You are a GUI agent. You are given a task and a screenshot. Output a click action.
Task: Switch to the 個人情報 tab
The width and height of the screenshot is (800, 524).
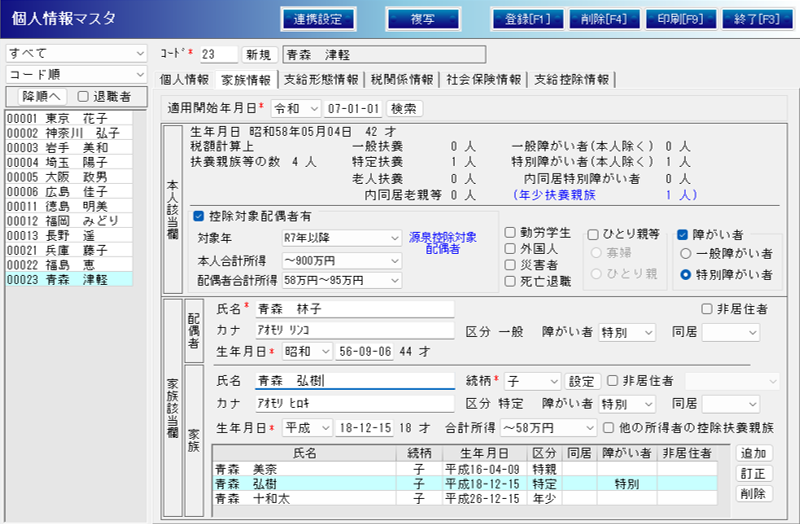click(184, 80)
